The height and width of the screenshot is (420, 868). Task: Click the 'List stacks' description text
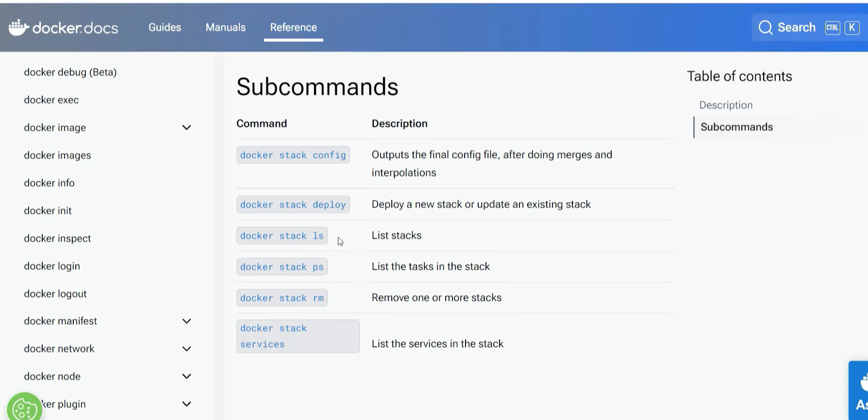[x=397, y=235]
